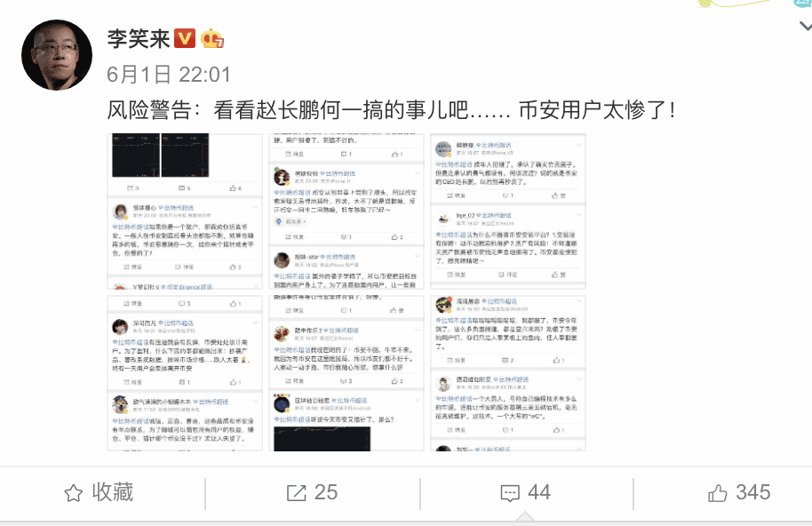Open the bottom-middle screenshot thumbnail
This screenshot has height=526, width=812.
[x=346, y=373]
